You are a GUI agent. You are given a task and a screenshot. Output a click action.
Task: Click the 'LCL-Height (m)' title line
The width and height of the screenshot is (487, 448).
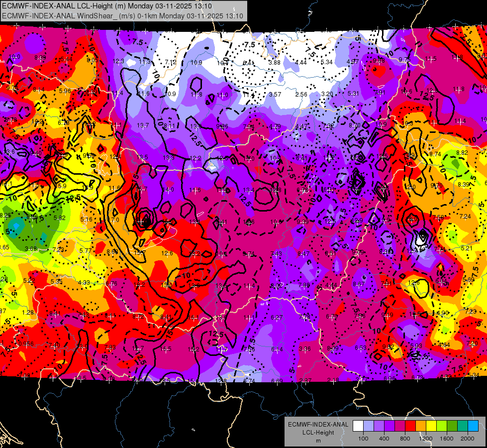[x=107, y=6]
